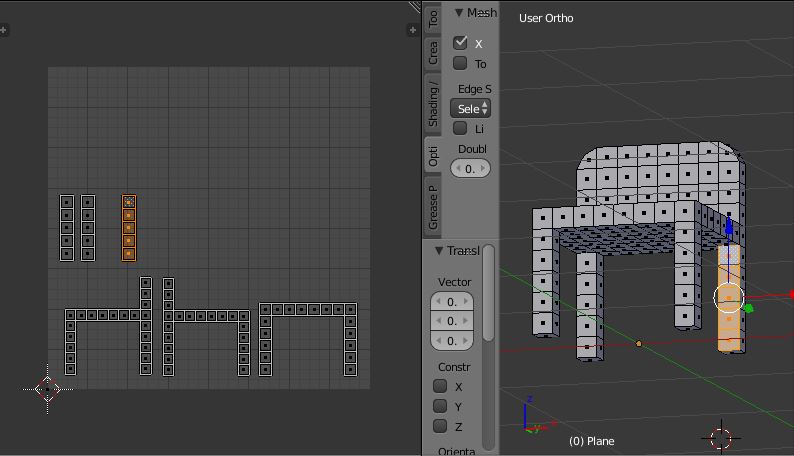Decrease the Double Threshold value with left arrow
794x456 pixels.
click(458, 169)
